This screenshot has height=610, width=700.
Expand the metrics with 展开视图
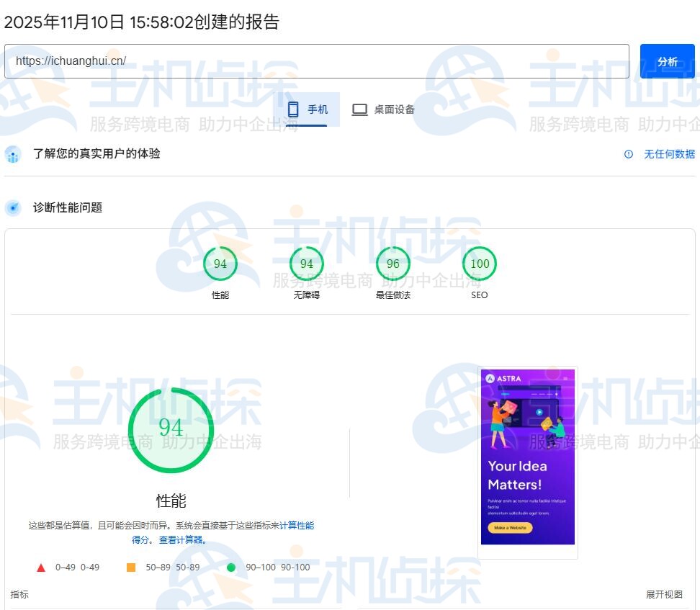[x=664, y=595]
